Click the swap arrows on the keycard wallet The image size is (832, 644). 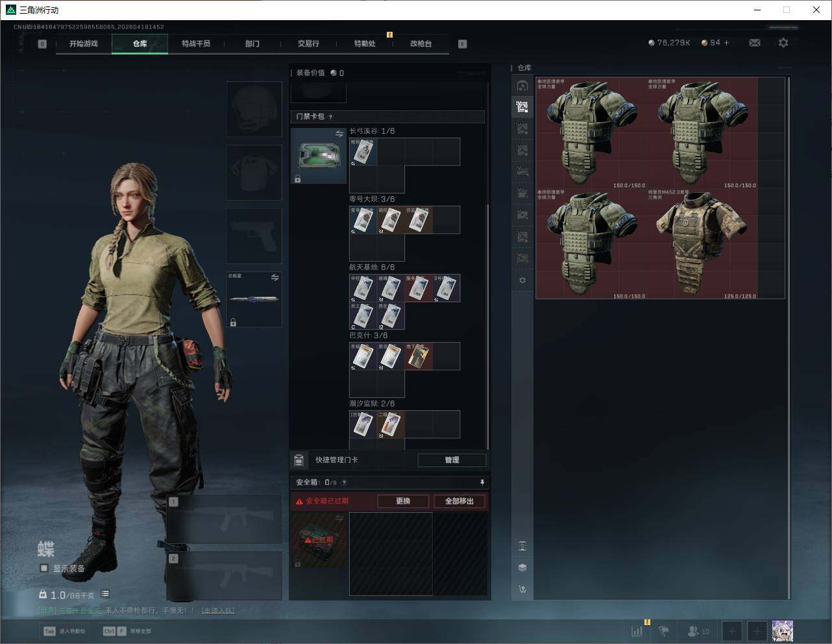pos(339,134)
